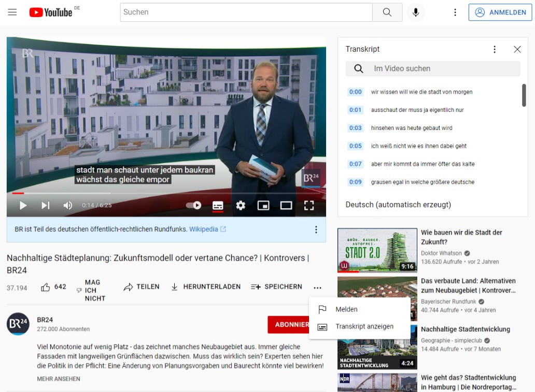Jump to transcript timestamp 0:09

355,182
